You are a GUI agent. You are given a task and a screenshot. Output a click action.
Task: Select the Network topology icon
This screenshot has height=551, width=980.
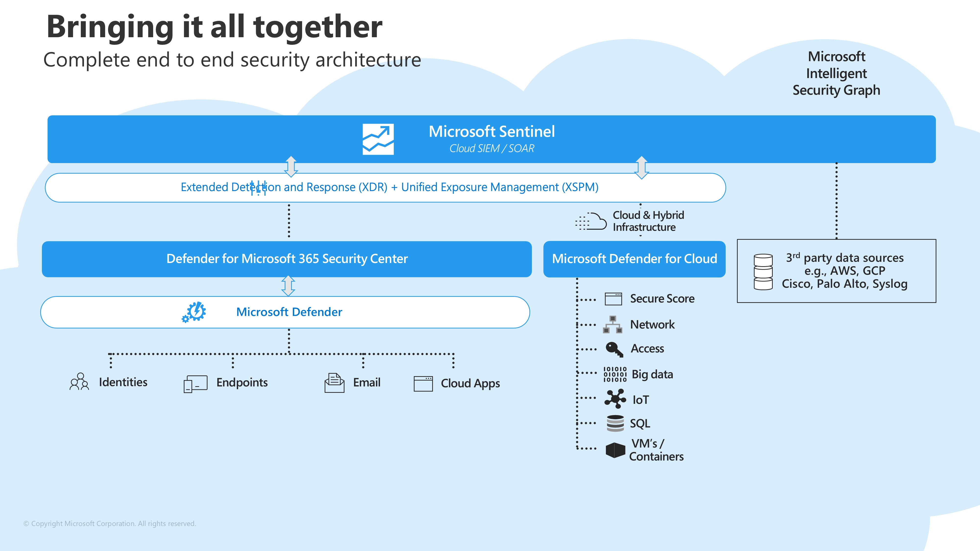pos(612,324)
